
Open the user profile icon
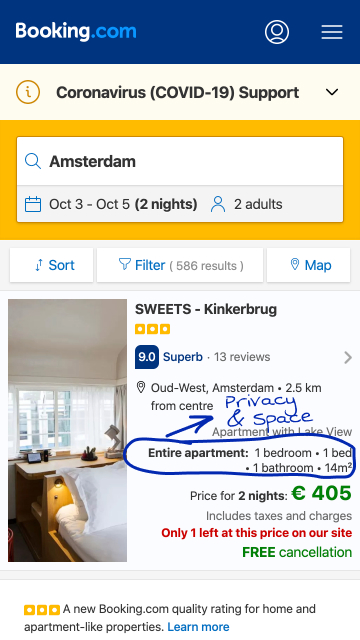click(277, 32)
